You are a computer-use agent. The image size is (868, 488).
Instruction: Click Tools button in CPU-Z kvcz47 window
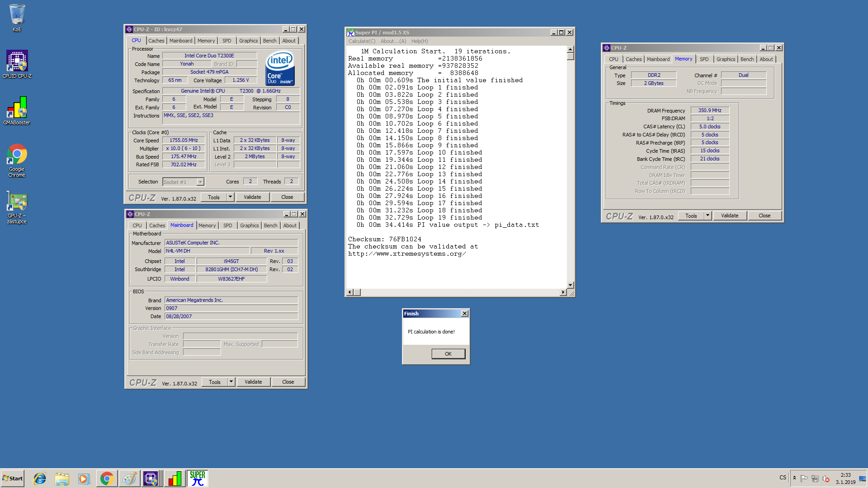[214, 197]
